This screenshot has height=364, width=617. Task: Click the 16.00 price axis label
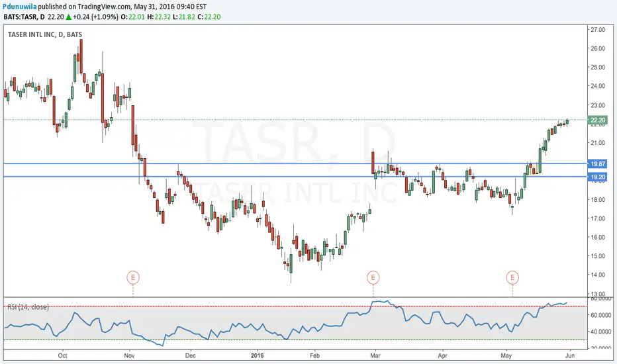598,238
